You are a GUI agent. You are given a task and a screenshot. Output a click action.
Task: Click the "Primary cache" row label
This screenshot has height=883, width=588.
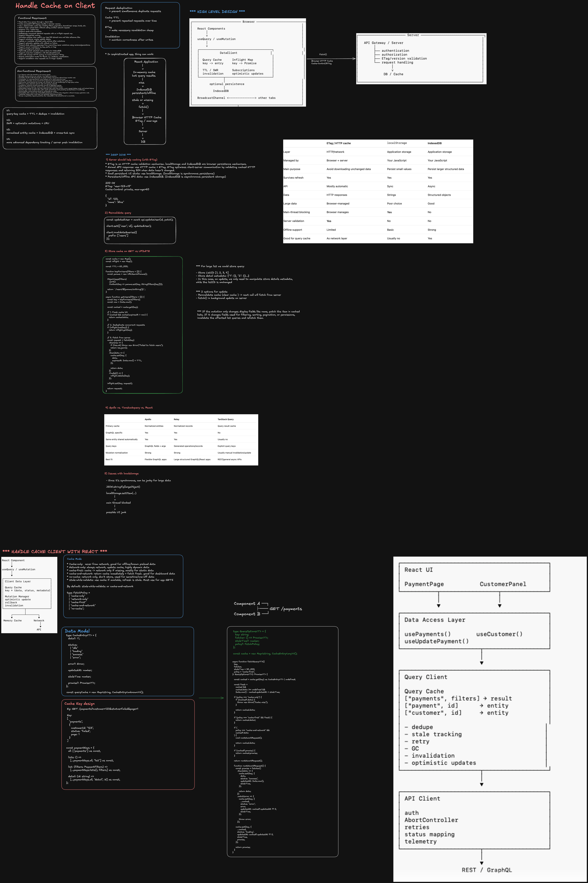coord(112,426)
